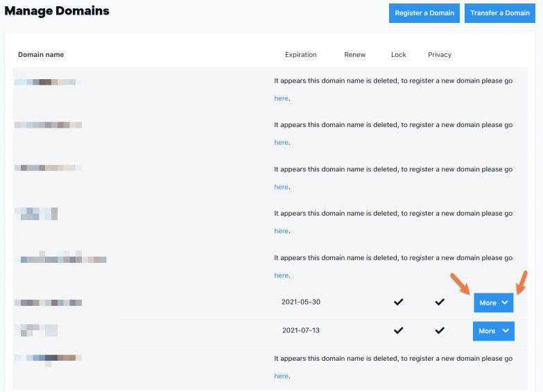Open the 'here' link in fifth deleted domain row
Screen dimensions: 543x392
[x=281, y=276]
